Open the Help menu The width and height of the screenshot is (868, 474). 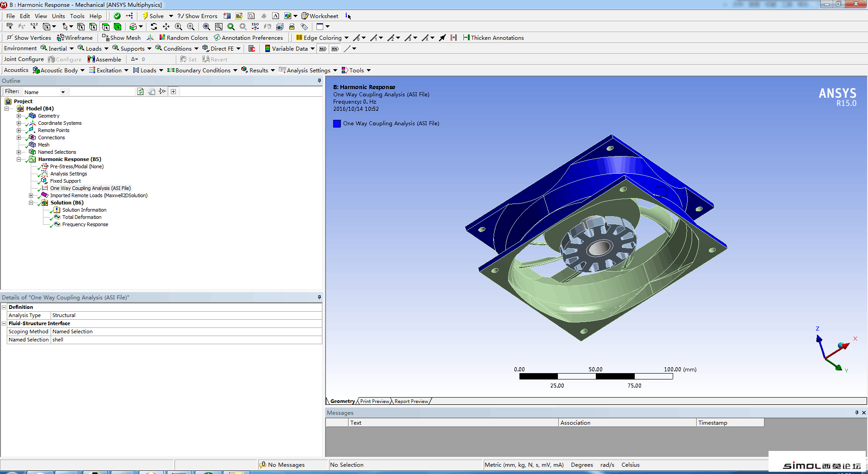coord(95,16)
